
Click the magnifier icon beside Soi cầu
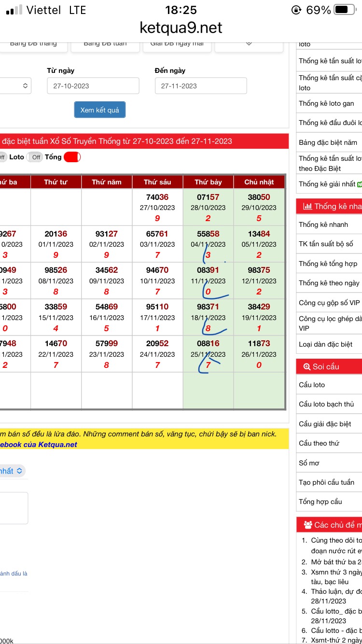click(306, 366)
